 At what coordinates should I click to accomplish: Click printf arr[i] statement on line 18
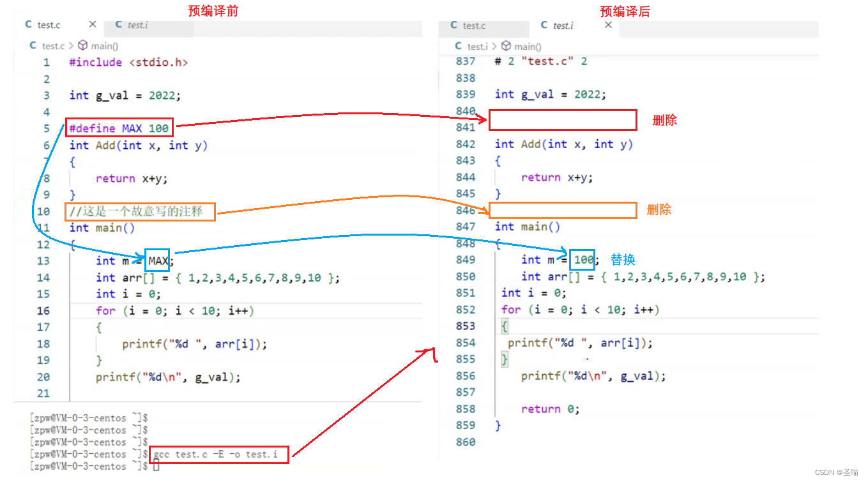[x=195, y=344]
